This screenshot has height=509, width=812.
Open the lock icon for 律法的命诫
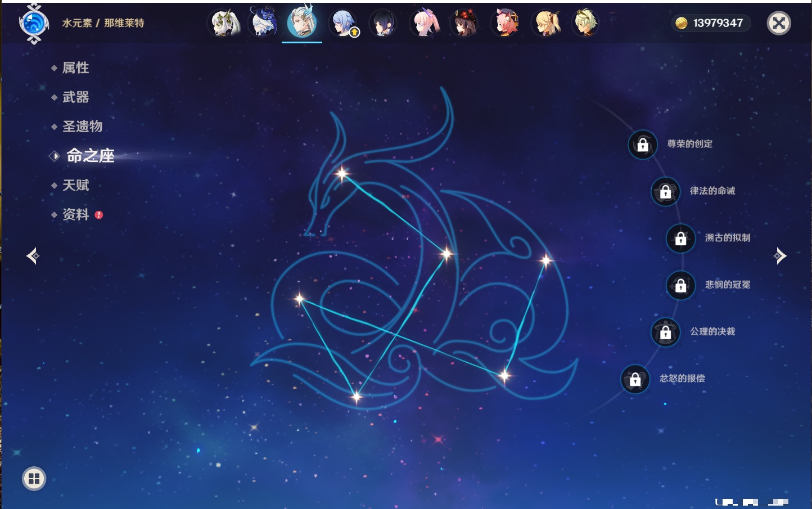click(666, 191)
